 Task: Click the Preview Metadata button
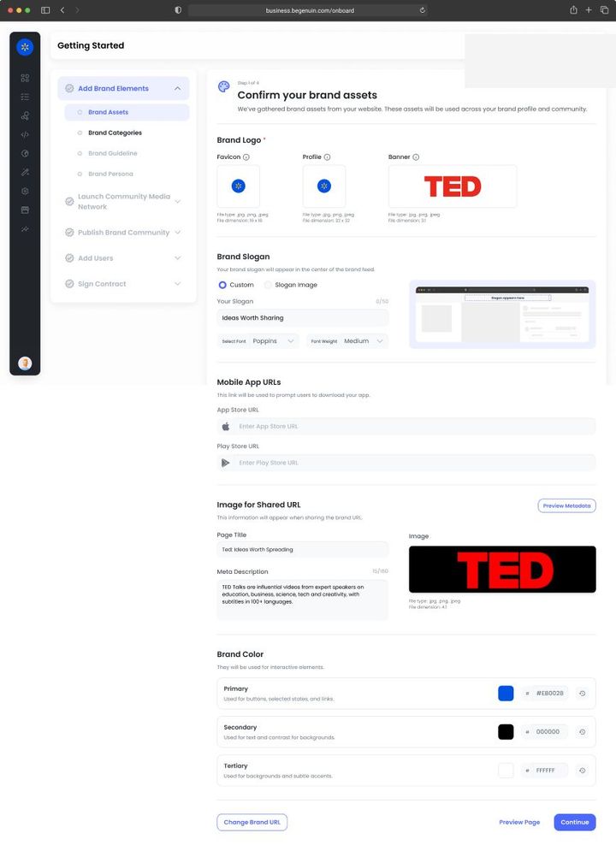point(566,506)
